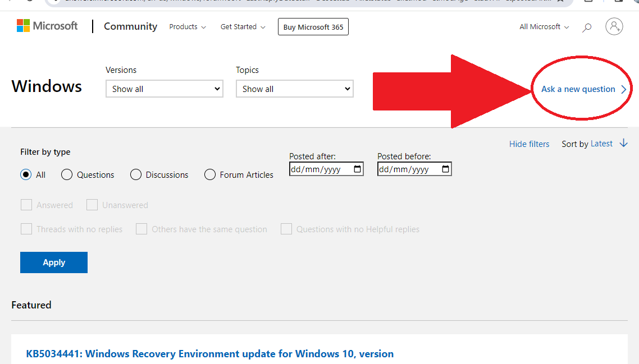This screenshot has height=364, width=639.
Task: Click the sort direction arrow icon
Action: tap(623, 144)
